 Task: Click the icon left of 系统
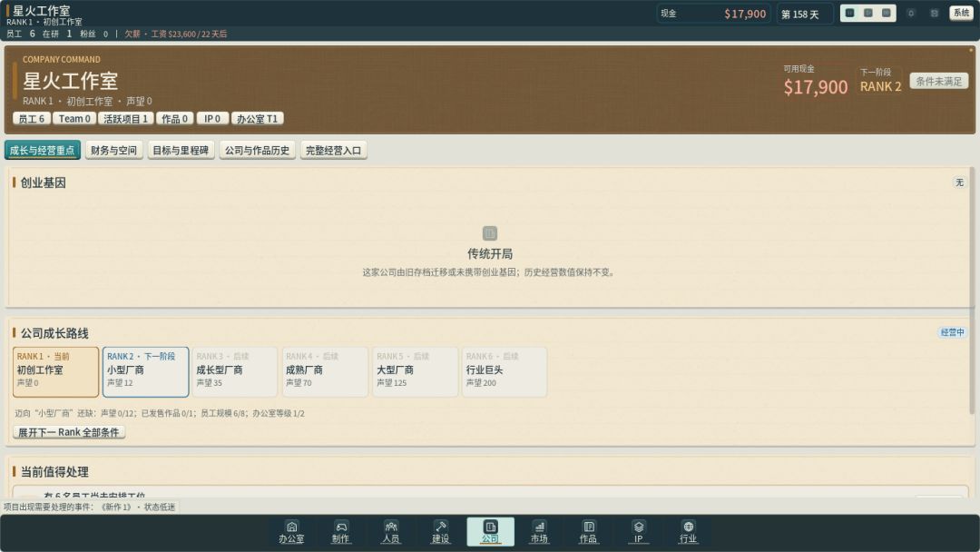934,13
